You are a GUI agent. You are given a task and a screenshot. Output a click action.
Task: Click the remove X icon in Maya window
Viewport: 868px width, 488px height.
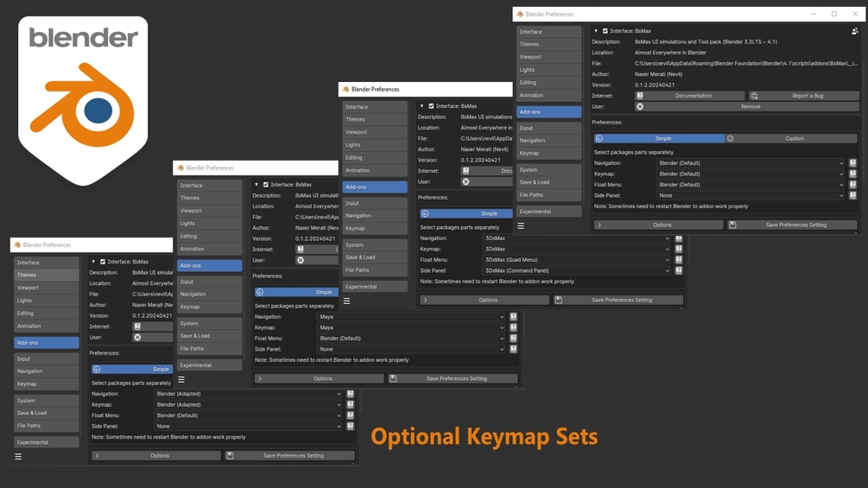click(x=300, y=260)
